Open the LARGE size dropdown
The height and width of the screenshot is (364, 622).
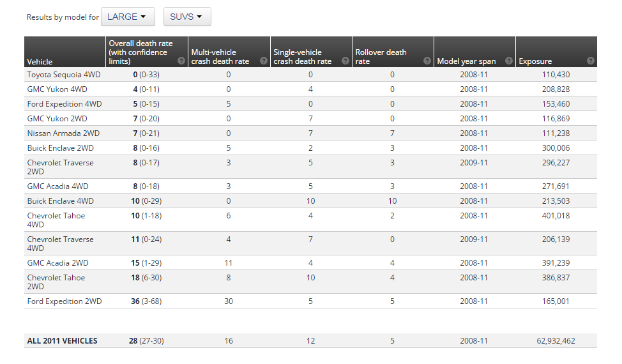127,17
